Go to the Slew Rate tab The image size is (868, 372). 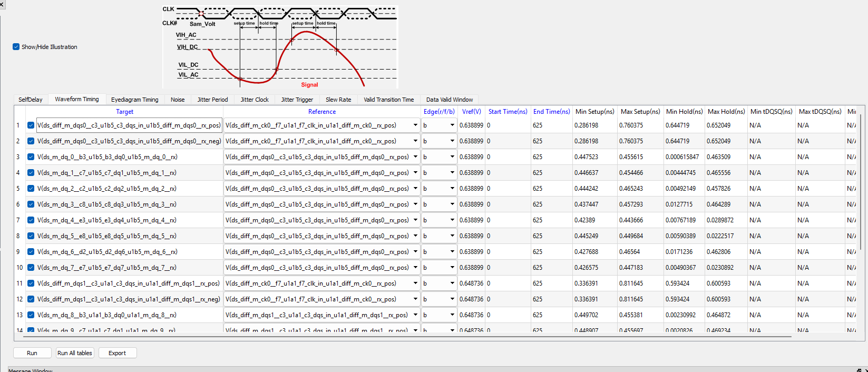pyautogui.click(x=338, y=100)
